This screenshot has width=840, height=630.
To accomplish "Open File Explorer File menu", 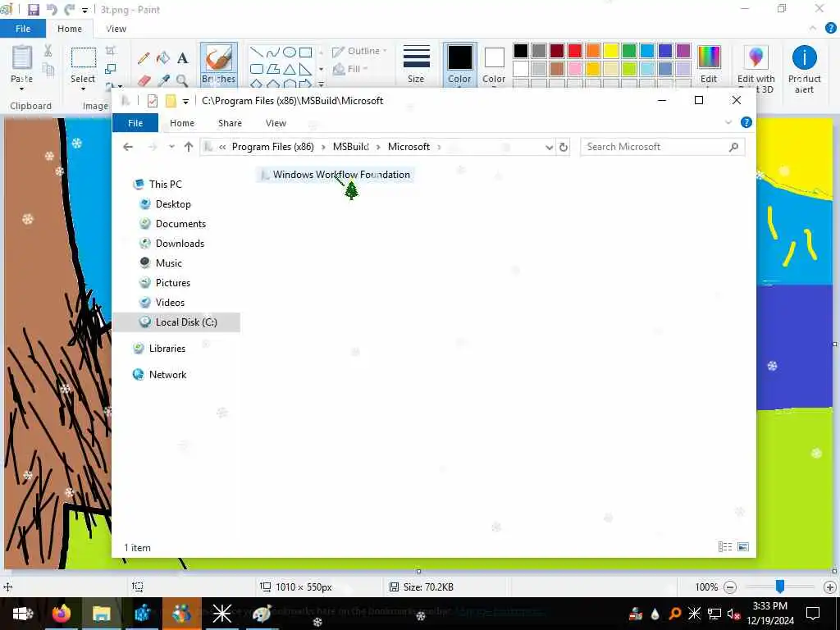I will (x=135, y=123).
